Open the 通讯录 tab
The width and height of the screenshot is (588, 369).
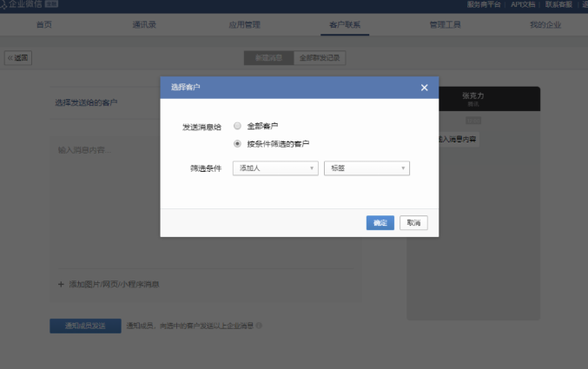[144, 24]
